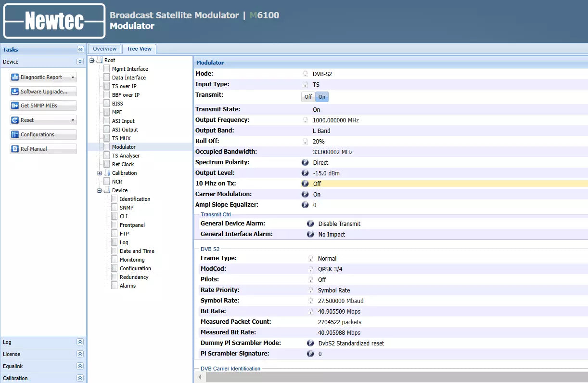588x383 pixels.
Task: Click lock icon beside ModCod QPSK 3/4
Action: 310,269
